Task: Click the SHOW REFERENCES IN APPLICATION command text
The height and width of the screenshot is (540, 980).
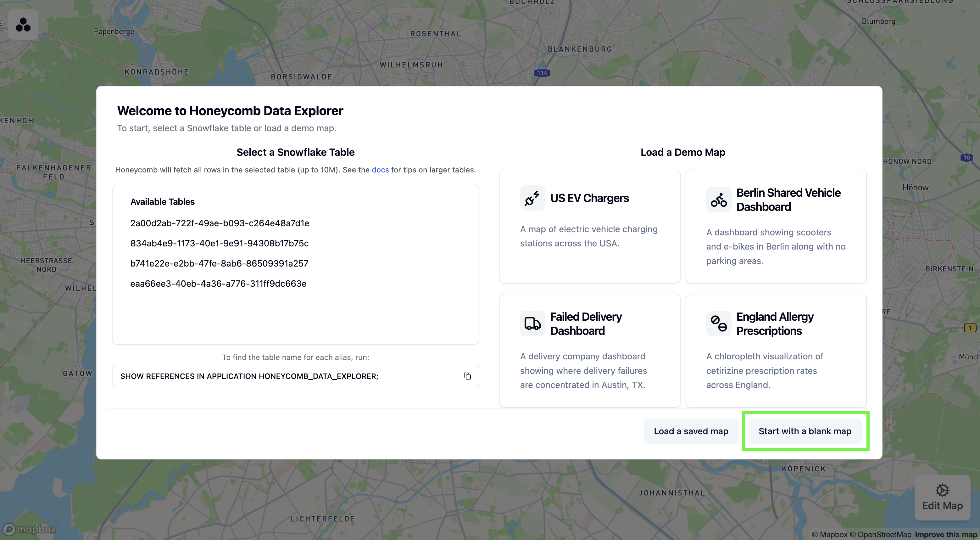Action: point(249,376)
